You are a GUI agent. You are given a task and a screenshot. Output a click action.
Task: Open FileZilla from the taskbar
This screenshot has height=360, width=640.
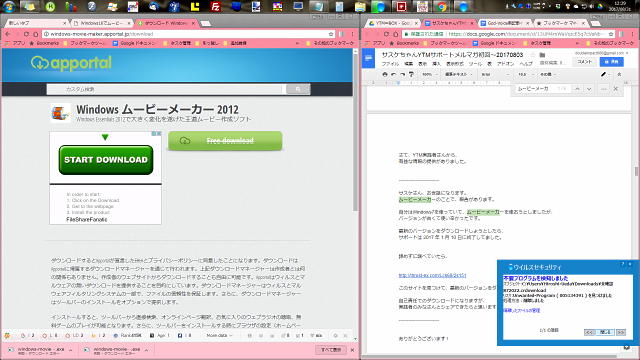click(x=215, y=6)
